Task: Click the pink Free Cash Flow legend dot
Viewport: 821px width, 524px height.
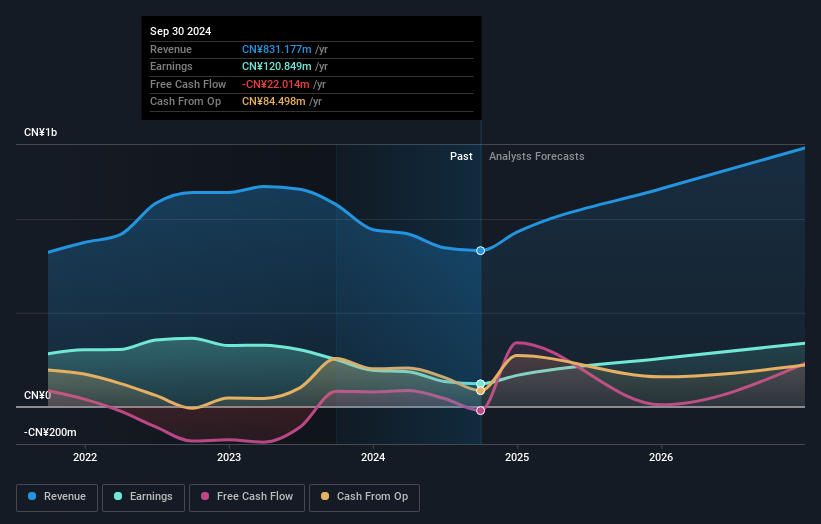Action: click(x=205, y=496)
